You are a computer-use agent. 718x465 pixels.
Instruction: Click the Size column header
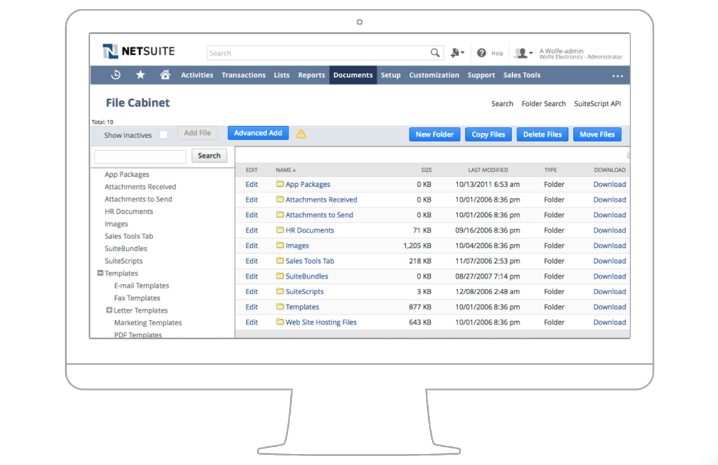pyautogui.click(x=426, y=170)
